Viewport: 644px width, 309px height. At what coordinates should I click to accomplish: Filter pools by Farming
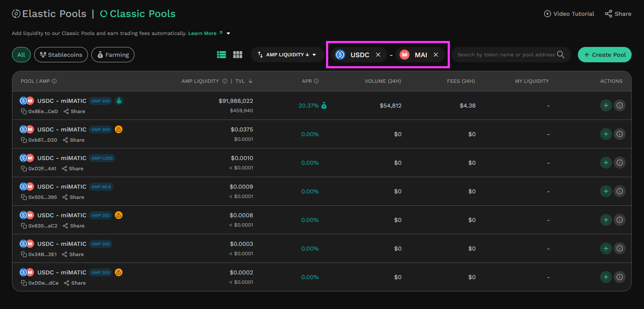click(x=113, y=55)
